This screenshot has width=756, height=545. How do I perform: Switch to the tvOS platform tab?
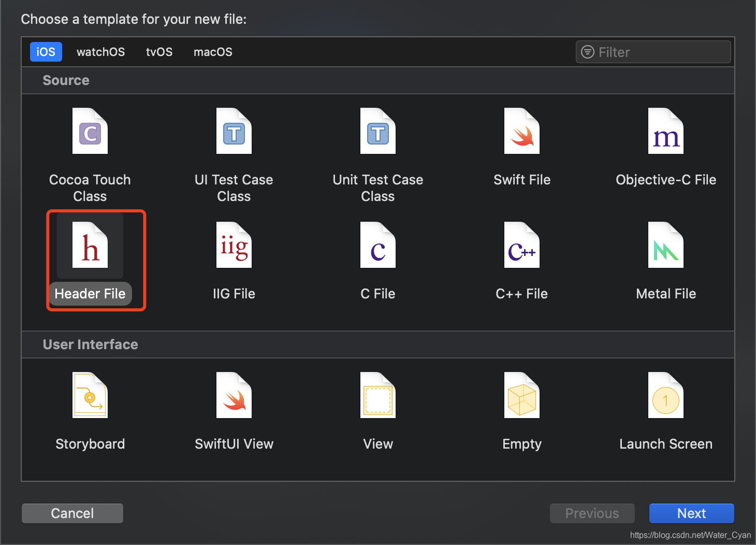click(159, 52)
